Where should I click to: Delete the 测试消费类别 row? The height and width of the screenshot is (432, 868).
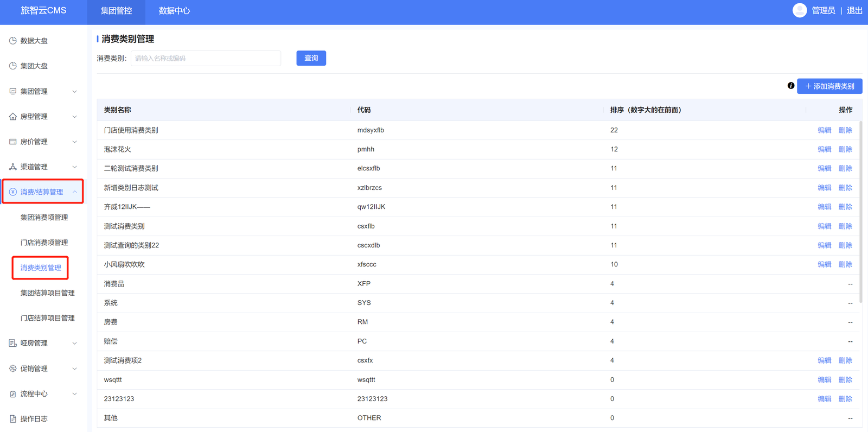(845, 226)
